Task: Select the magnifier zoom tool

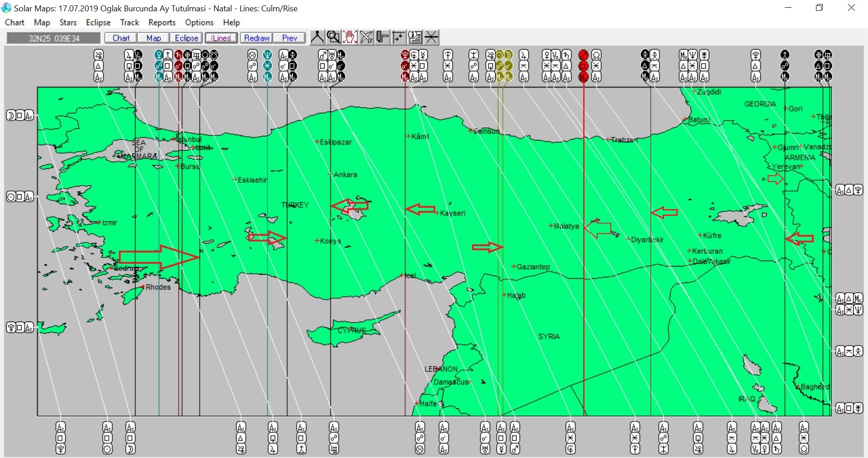Action: pyautogui.click(x=333, y=37)
